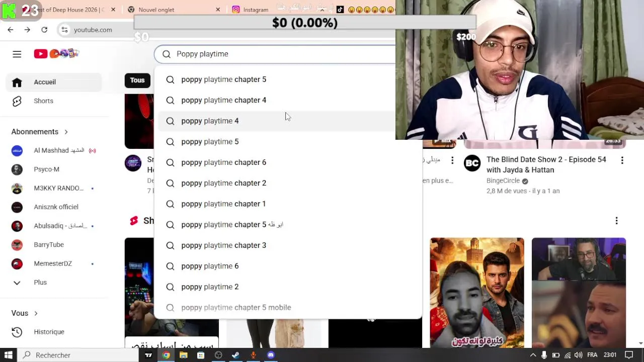Image resolution: width=644 pixels, height=362 pixels.
Task: Choose suggestion poppy playtime chapter 3
Action: (288, 245)
